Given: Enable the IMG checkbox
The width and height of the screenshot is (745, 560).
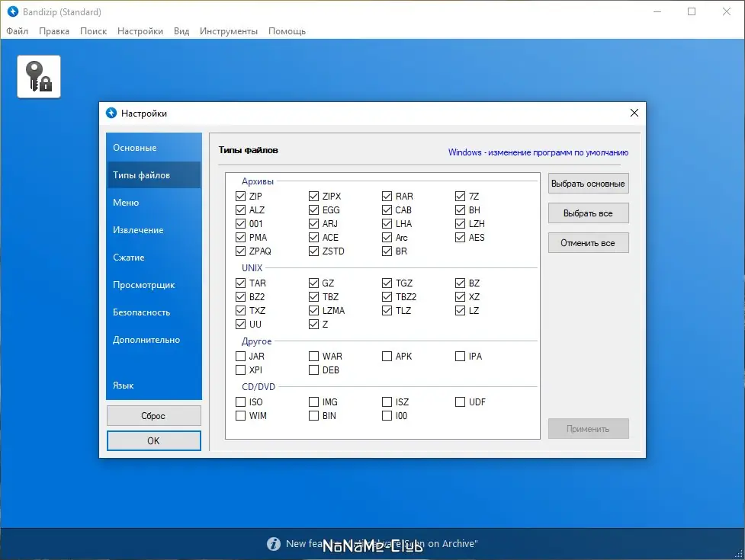Looking at the screenshot, I should click(313, 402).
